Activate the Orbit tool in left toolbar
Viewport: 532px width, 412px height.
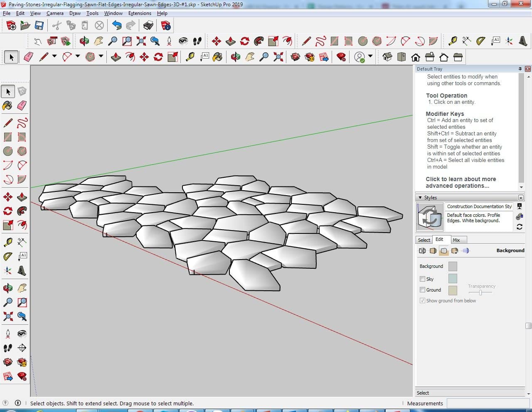tap(7, 288)
